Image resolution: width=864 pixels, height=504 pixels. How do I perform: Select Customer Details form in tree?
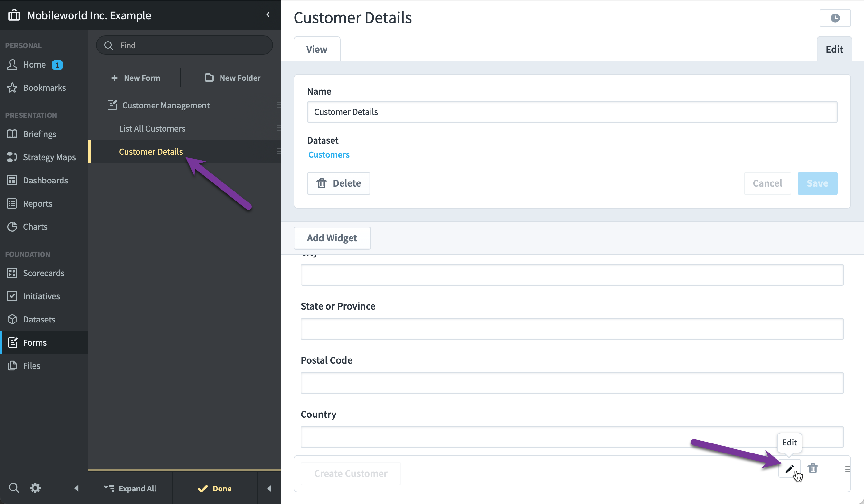click(151, 151)
